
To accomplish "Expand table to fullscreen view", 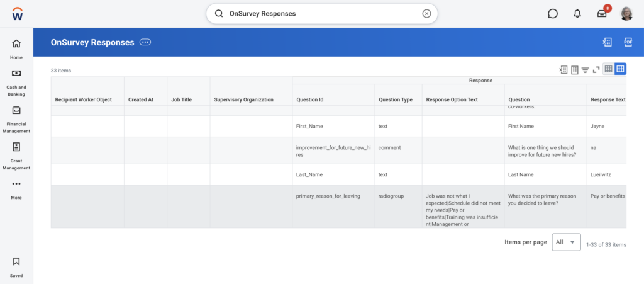I will (x=596, y=69).
